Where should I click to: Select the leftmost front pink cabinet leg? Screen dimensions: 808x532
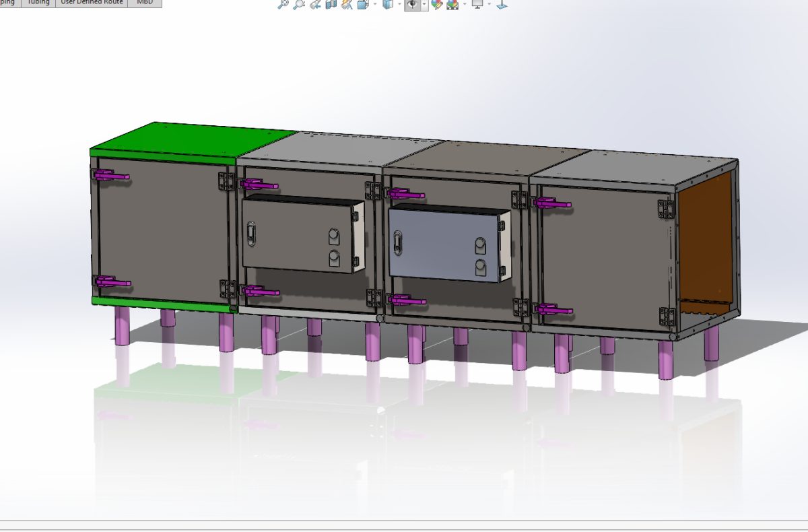click(x=123, y=326)
